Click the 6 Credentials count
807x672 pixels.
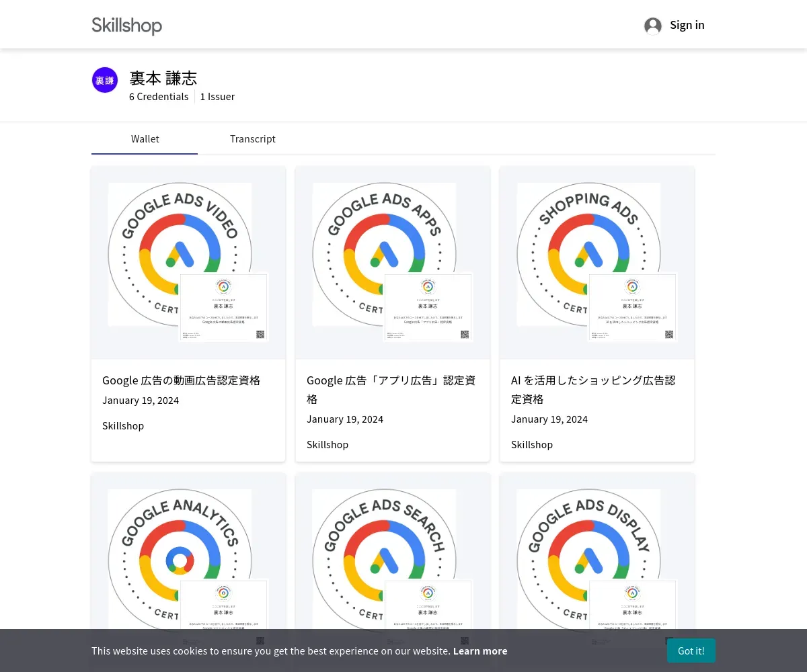coord(159,97)
